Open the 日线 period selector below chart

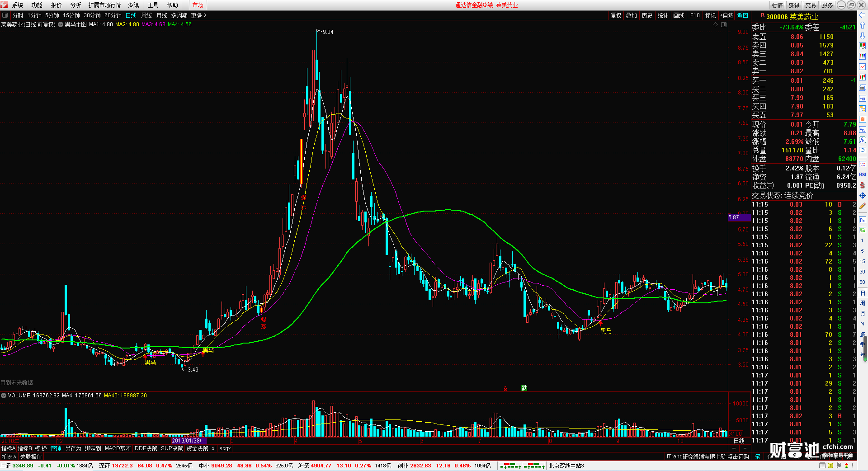[x=739, y=441]
